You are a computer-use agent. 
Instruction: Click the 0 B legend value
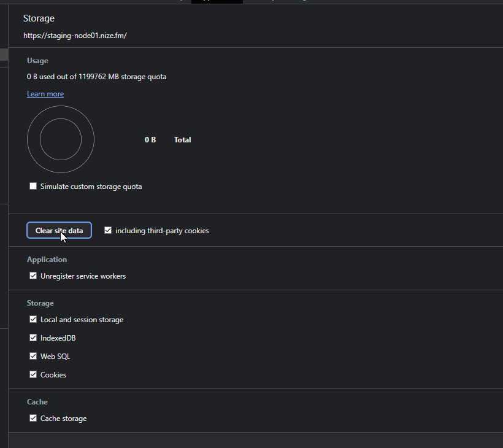(x=150, y=140)
